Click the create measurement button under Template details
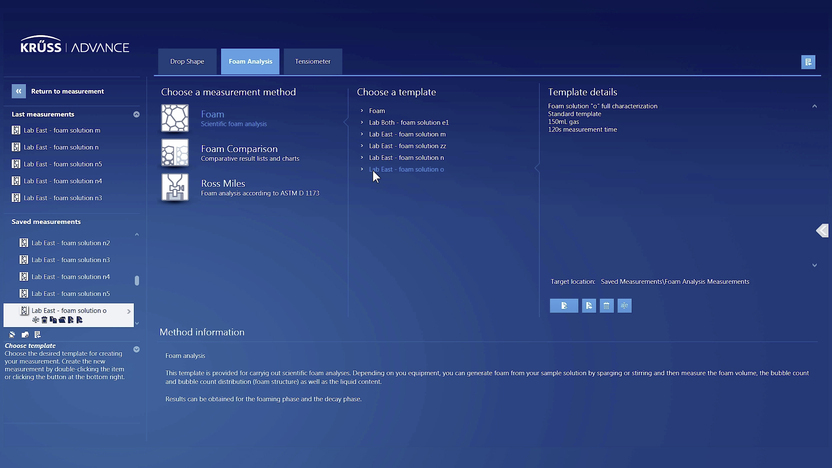Image resolution: width=832 pixels, height=468 pixels. point(564,305)
